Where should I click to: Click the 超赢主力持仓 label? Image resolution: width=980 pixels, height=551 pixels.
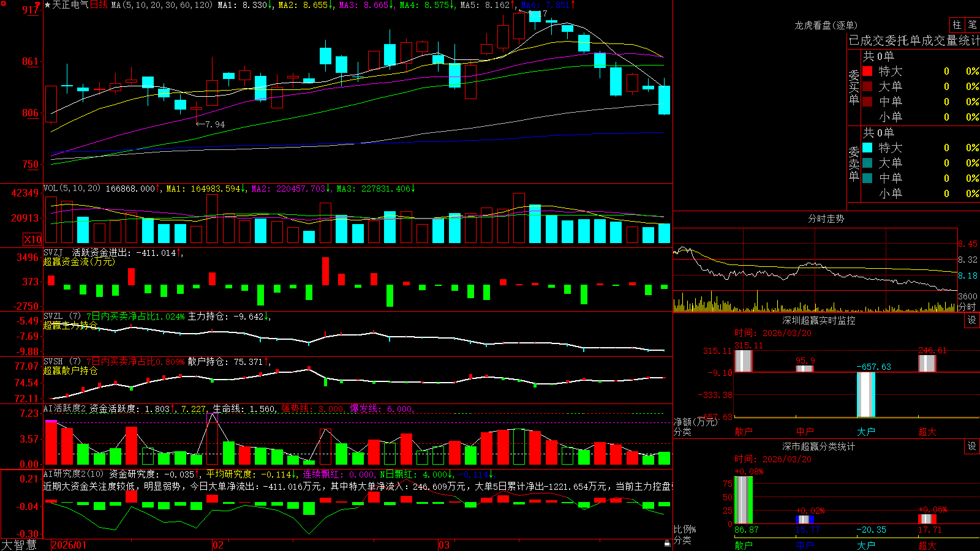pyautogui.click(x=70, y=325)
